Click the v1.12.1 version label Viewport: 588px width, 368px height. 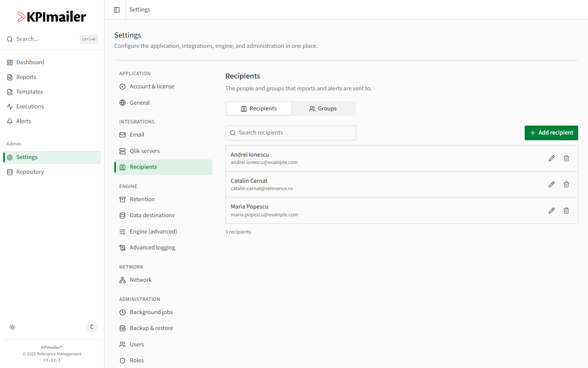pos(52,360)
